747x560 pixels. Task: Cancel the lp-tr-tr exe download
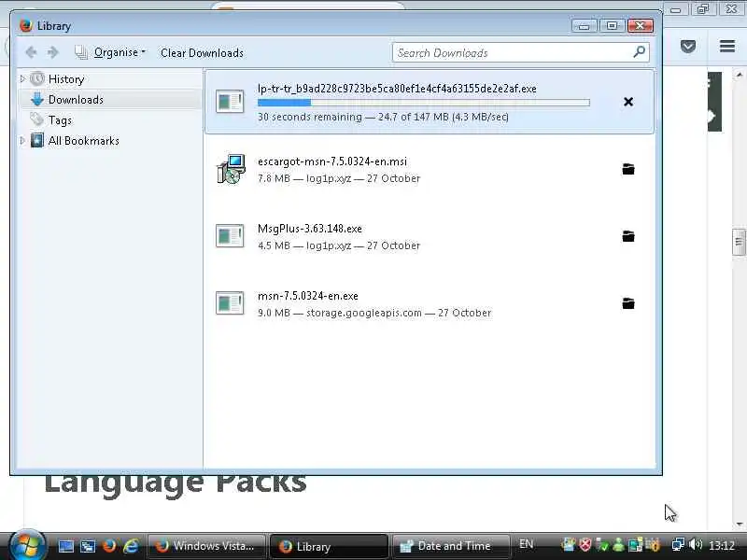point(628,102)
